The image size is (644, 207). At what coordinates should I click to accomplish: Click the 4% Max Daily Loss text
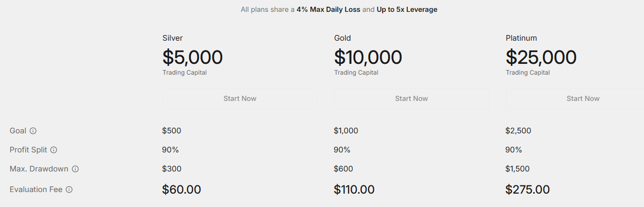(328, 9)
